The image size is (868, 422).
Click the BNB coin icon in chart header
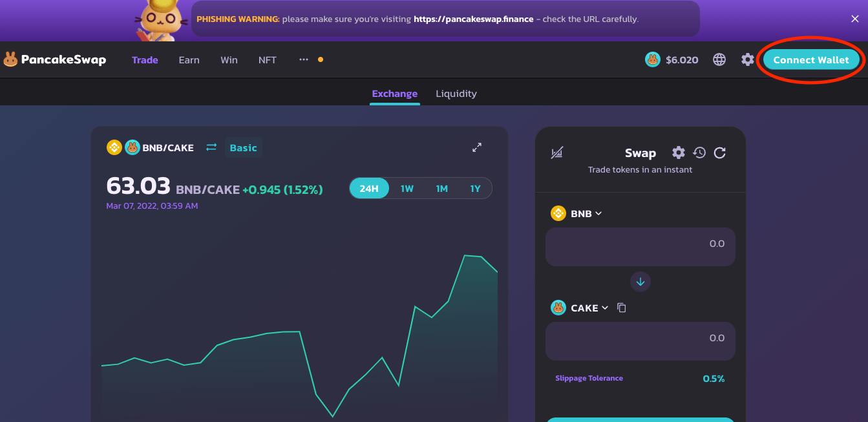click(x=114, y=147)
